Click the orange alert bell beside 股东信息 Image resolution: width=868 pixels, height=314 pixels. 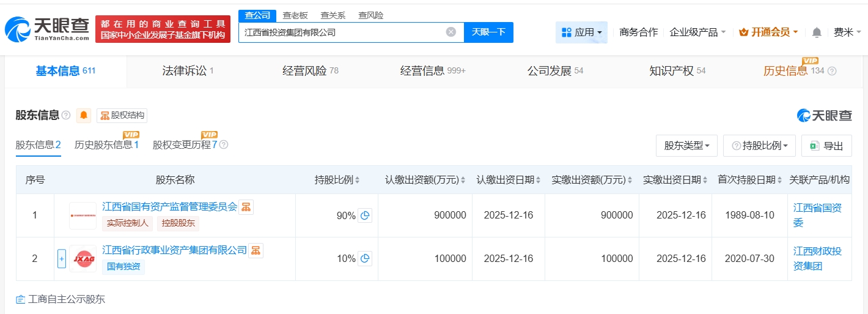(84, 115)
